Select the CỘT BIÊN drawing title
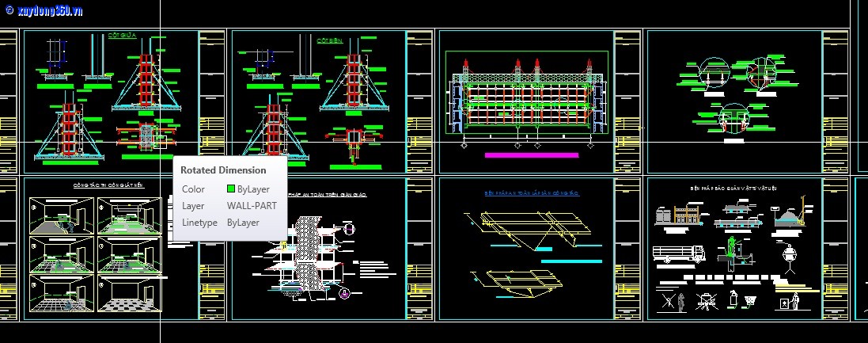Viewport: 868px width, 343px height. click(x=328, y=40)
